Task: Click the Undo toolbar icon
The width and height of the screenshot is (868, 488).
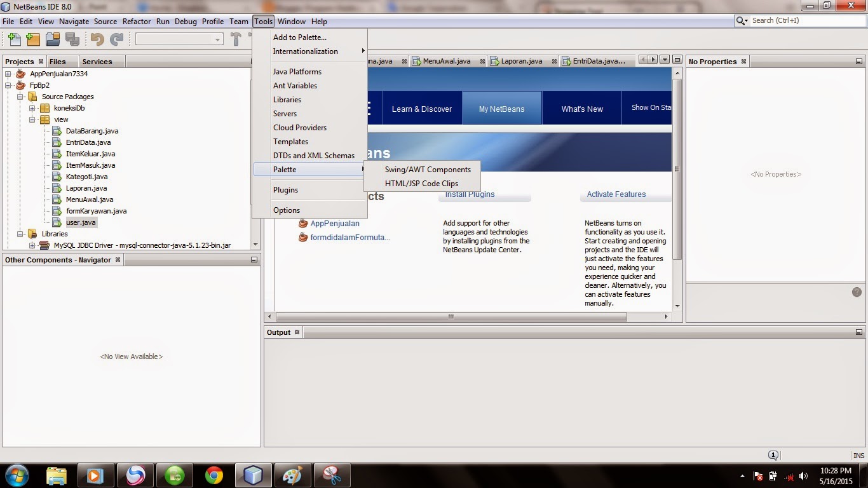Action: coord(97,39)
